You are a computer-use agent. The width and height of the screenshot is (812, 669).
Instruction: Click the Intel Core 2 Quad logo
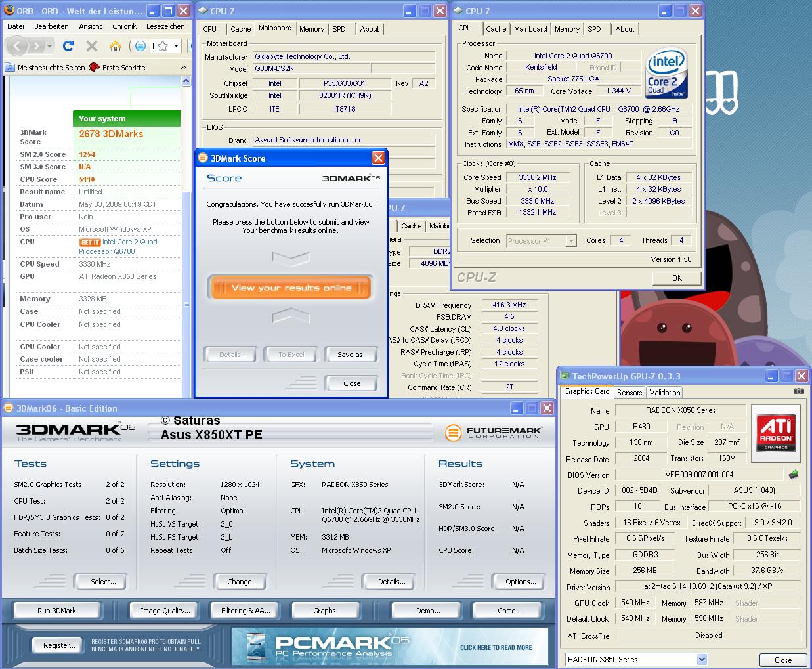(x=666, y=73)
